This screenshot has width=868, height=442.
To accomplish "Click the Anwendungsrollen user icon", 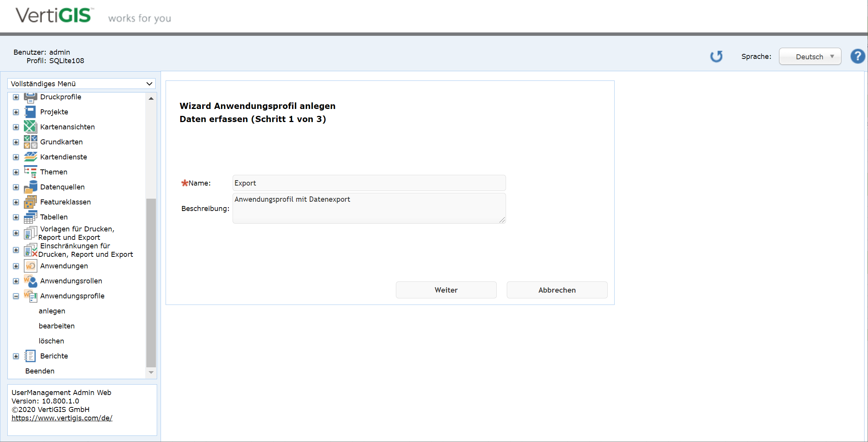I will pos(30,281).
